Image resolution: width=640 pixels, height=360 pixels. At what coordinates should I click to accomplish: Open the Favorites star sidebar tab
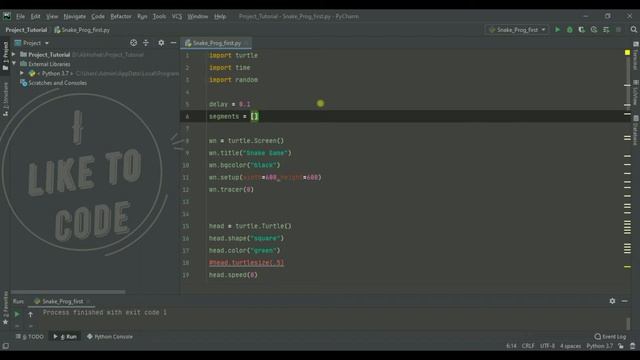click(x=5, y=308)
